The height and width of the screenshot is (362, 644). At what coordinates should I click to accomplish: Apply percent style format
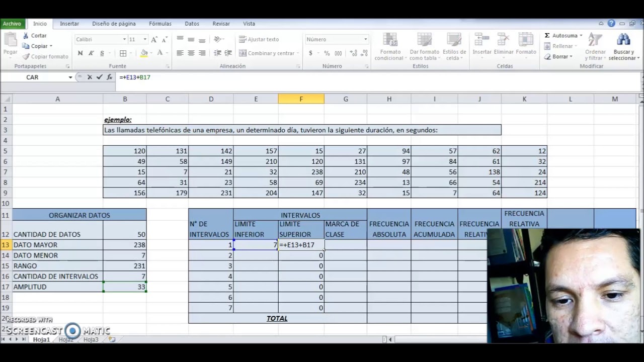pyautogui.click(x=327, y=53)
